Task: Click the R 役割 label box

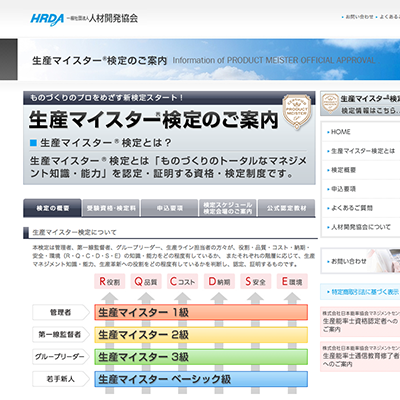Action: coord(110,282)
